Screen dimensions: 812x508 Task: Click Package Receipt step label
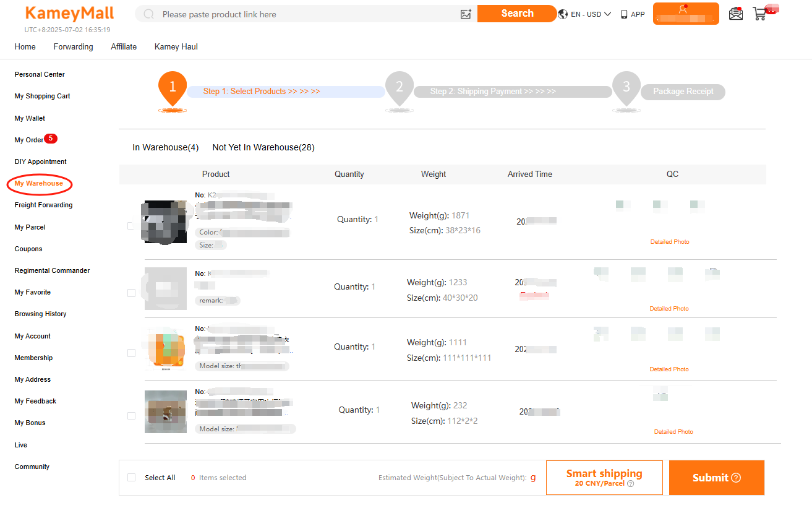pos(683,91)
